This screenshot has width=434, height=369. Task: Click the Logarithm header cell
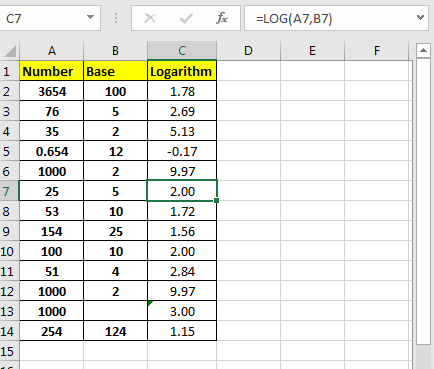[182, 71]
